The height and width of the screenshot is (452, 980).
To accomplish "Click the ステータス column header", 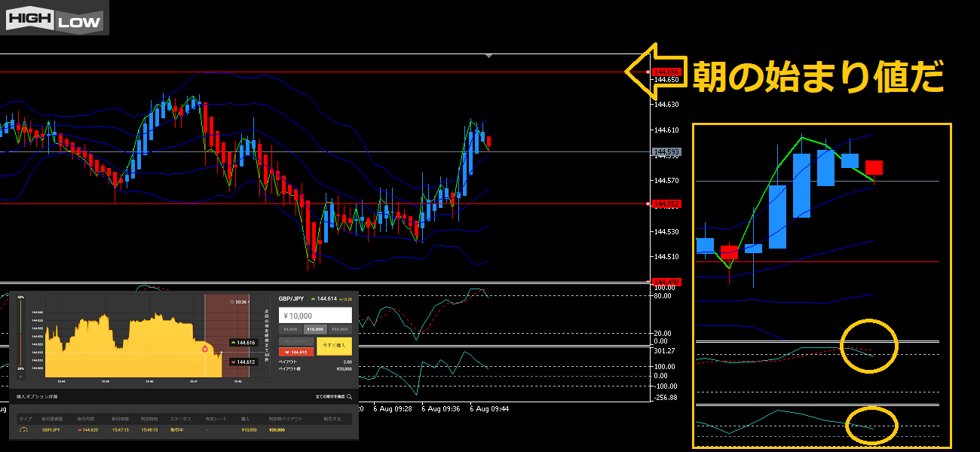I will (x=181, y=418).
